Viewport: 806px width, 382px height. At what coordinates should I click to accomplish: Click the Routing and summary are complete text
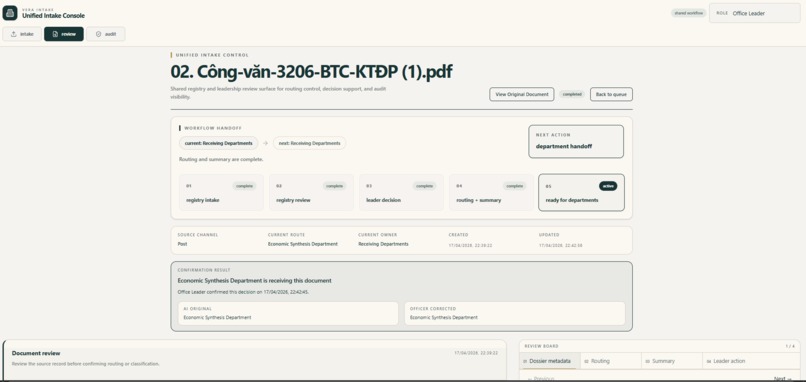[x=221, y=159]
